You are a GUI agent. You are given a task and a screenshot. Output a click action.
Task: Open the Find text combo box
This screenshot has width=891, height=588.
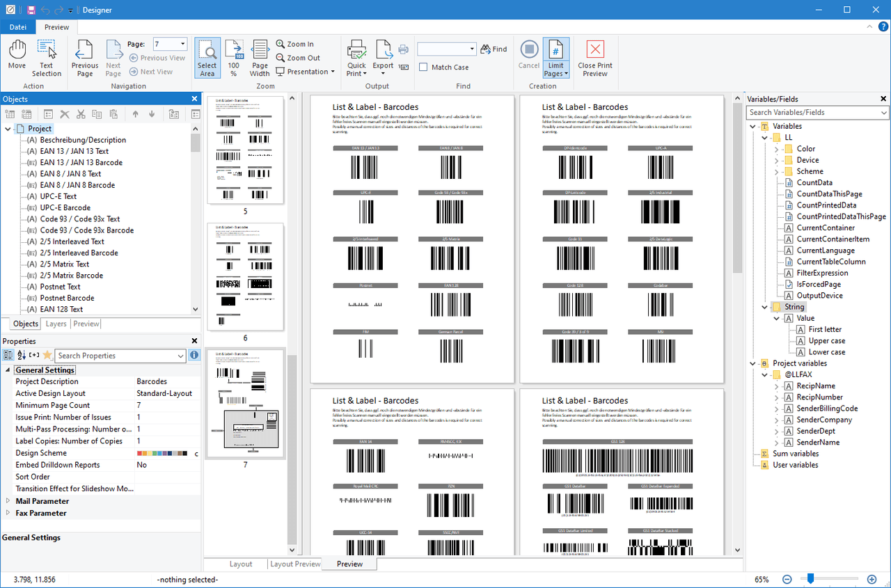point(446,49)
